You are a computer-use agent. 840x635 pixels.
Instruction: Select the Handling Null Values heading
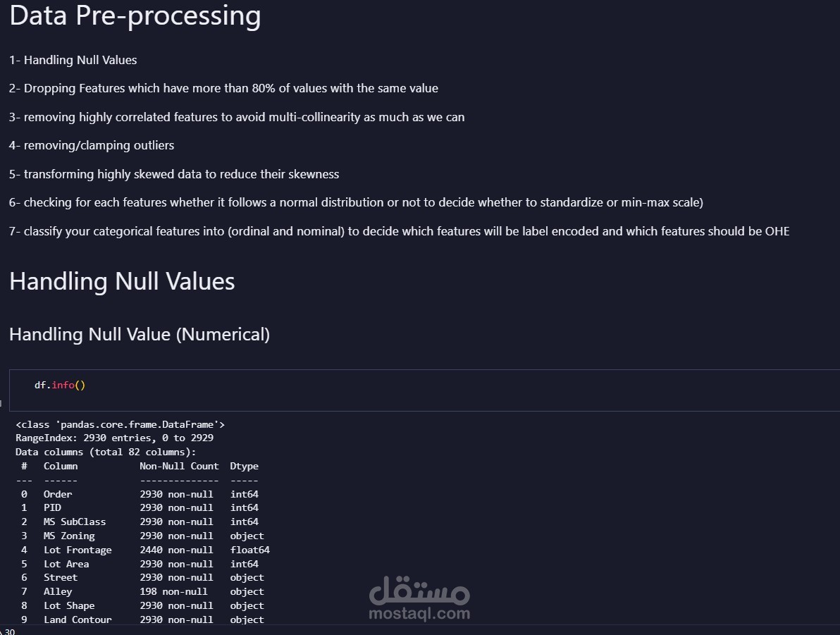[122, 281]
